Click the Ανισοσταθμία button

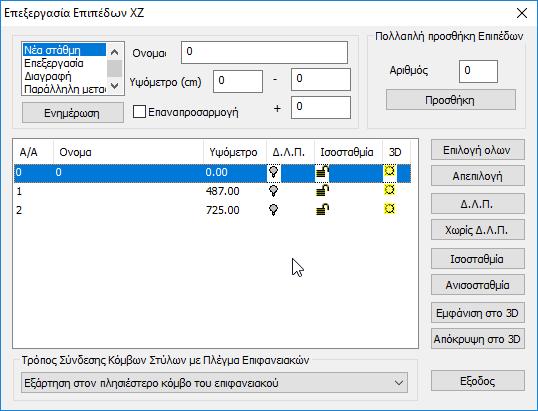(x=478, y=285)
